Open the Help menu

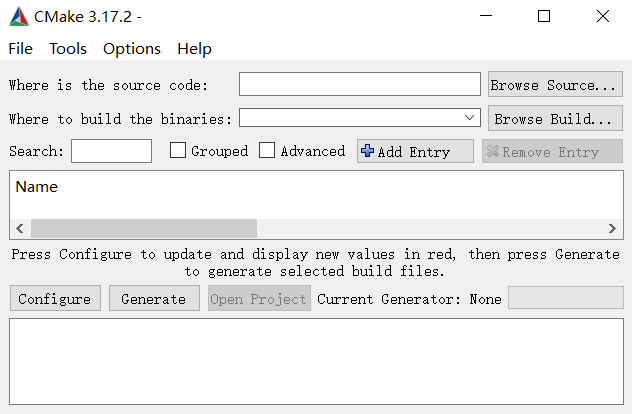(x=194, y=49)
